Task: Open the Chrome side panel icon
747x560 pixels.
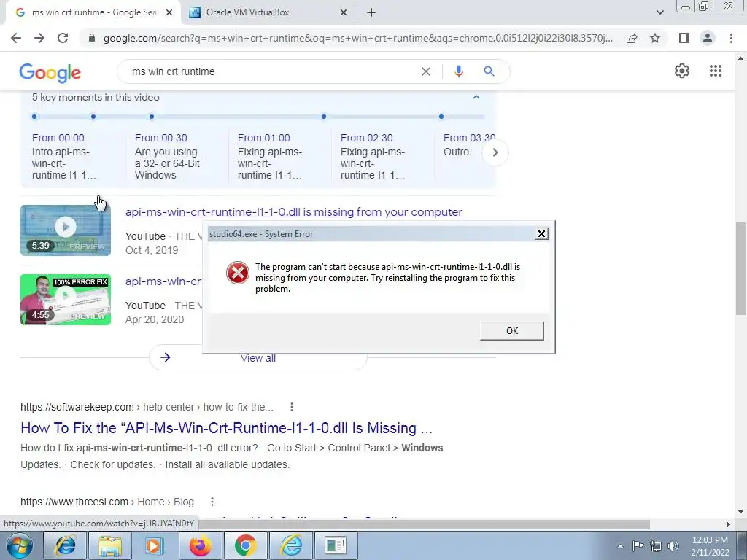Action: (684, 38)
